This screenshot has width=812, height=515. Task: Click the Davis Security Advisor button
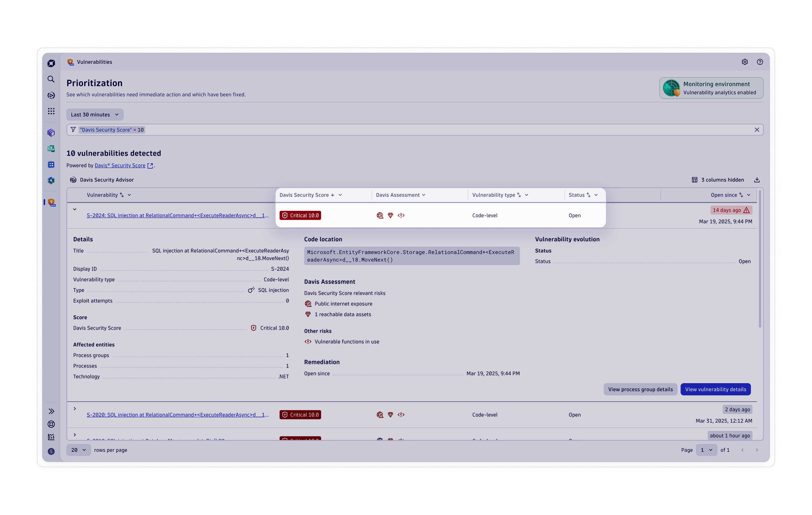102,180
